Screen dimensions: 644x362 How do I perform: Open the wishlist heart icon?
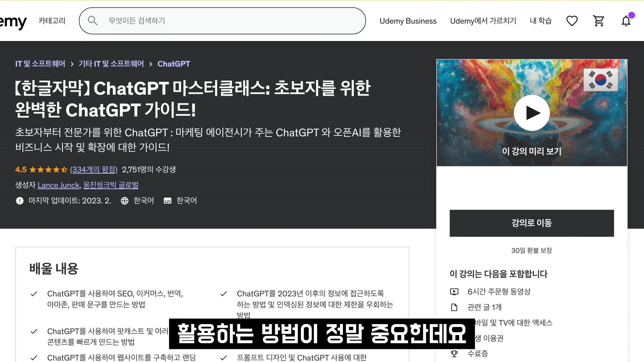(x=572, y=21)
